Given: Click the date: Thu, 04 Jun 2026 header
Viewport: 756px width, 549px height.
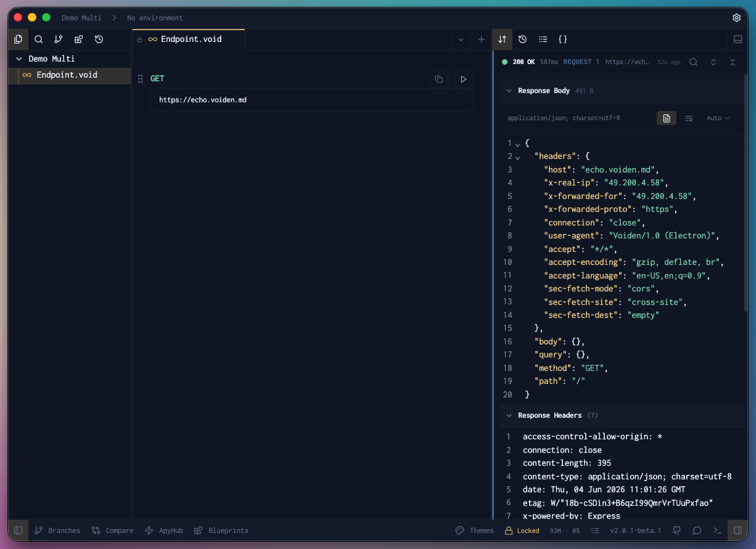Looking at the screenshot, I should [x=604, y=490].
